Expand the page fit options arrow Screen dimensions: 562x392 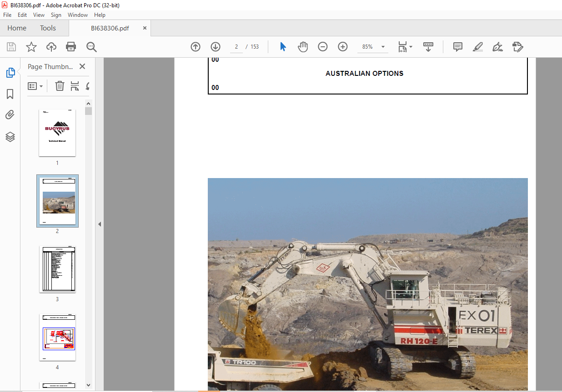pos(411,47)
